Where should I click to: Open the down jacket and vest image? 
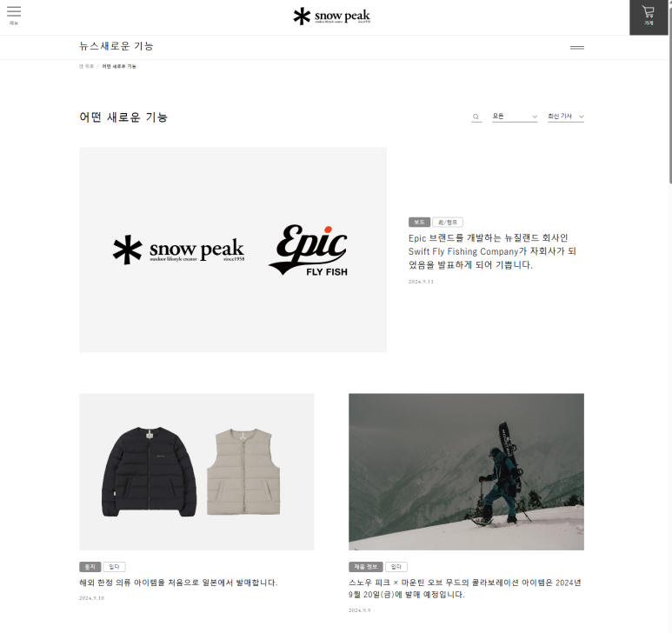(x=196, y=472)
